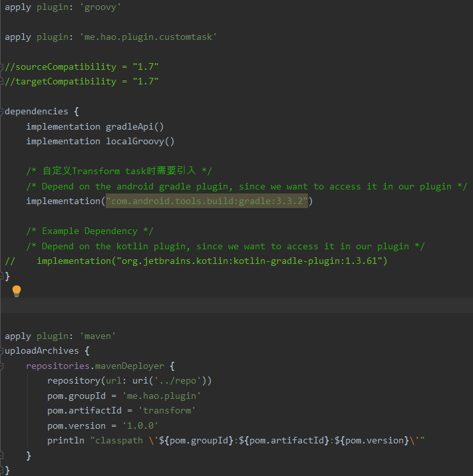Click fold end marker at //targetCompatibility line
The height and width of the screenshot is (476, 473).
click(x=1, y=82)
